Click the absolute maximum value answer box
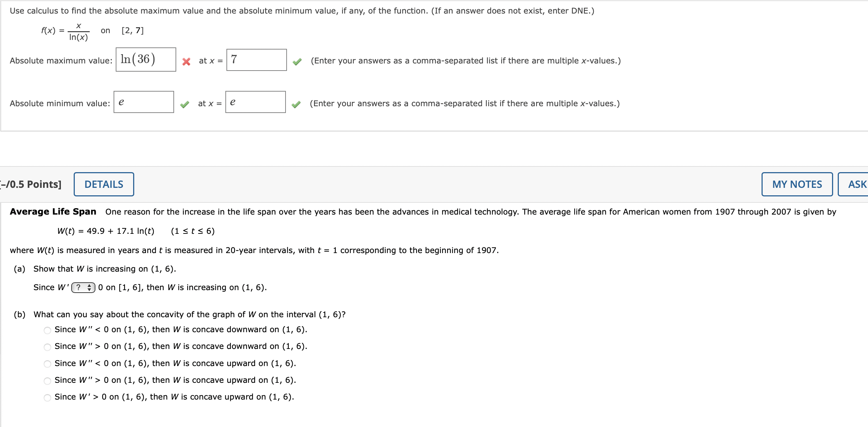Screen dimensions: 868x427 tap(146, 60)
